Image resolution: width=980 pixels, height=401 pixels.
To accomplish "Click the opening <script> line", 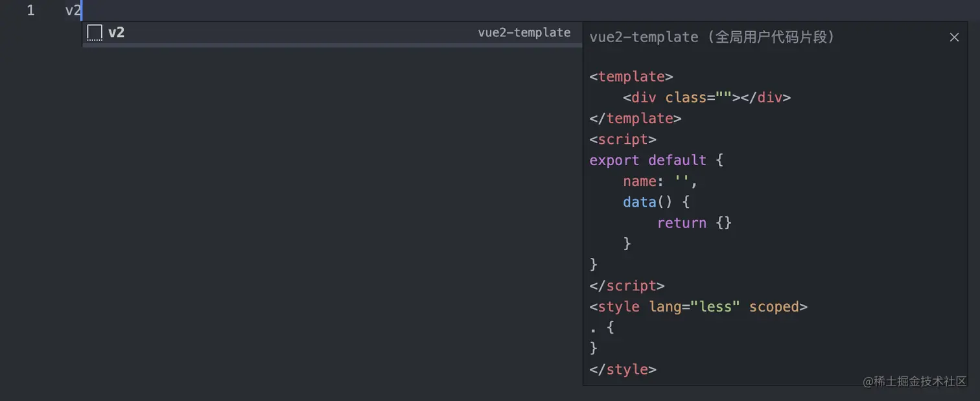I will (623, 139).
